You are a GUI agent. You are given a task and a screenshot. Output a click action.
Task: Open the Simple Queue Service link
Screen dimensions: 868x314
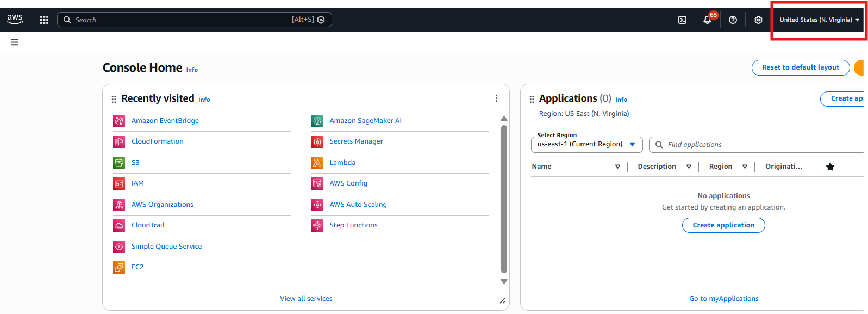click(x=167, y=247)
